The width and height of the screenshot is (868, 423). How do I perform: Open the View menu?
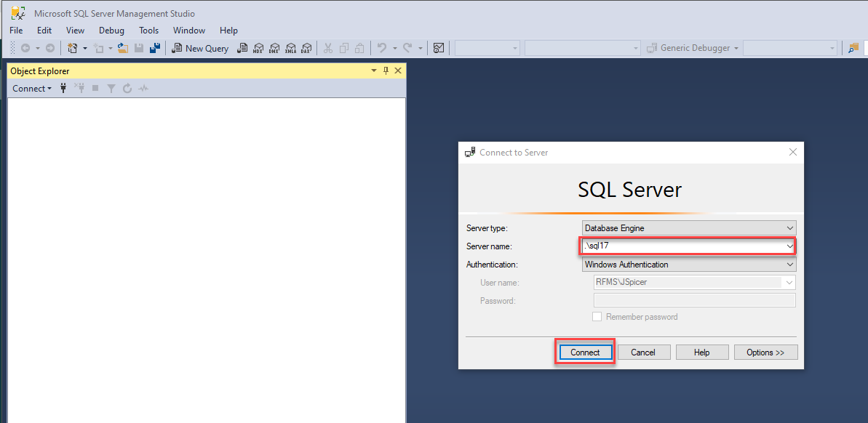pyautogui.click(x=75, y=31)
